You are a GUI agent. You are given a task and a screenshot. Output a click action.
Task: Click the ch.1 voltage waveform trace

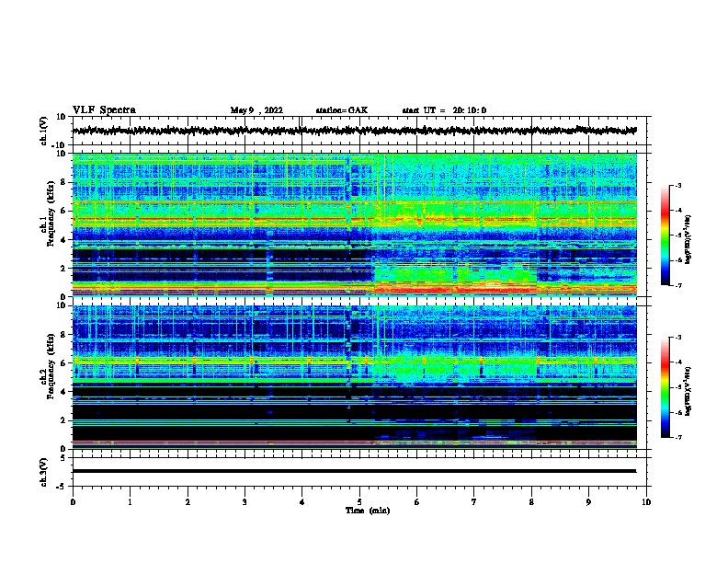click(354, 131)
